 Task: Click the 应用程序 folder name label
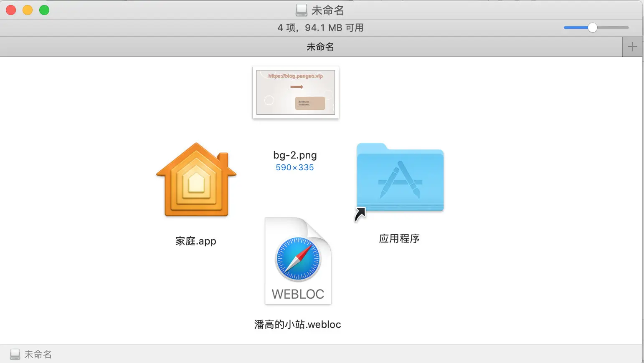click(x=399, y=239)
